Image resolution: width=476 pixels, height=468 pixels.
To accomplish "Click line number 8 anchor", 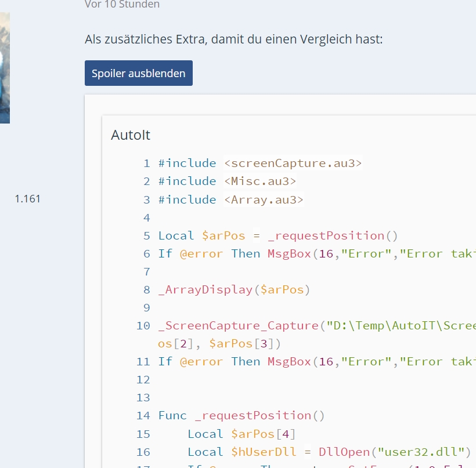I will 146,289.
